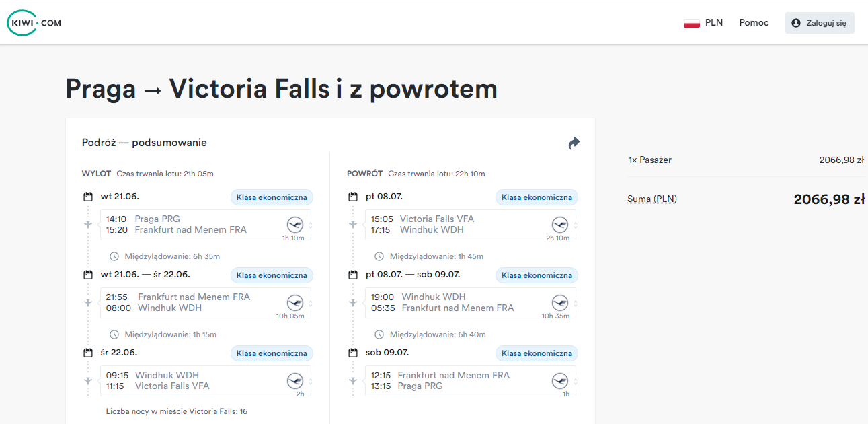Click the Suma (PLN) label
The height and width of the screenshot is (424, 868).
tap(652, 199)
